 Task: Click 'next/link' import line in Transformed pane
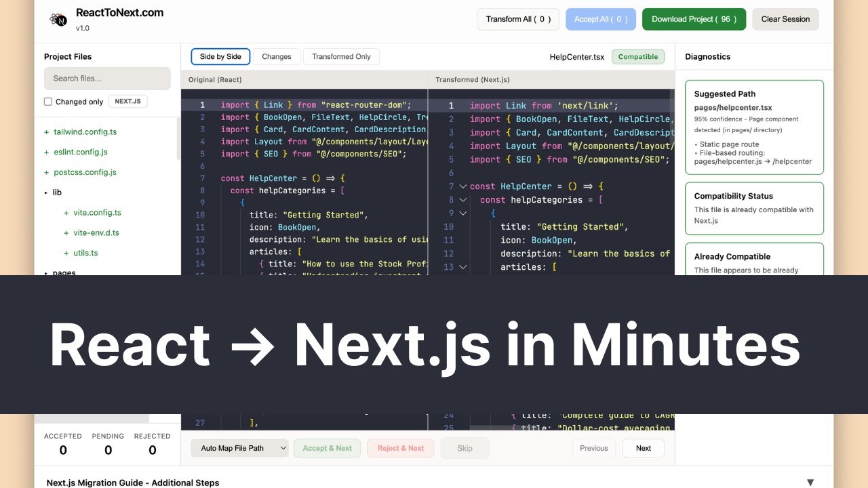click(544, 106)
